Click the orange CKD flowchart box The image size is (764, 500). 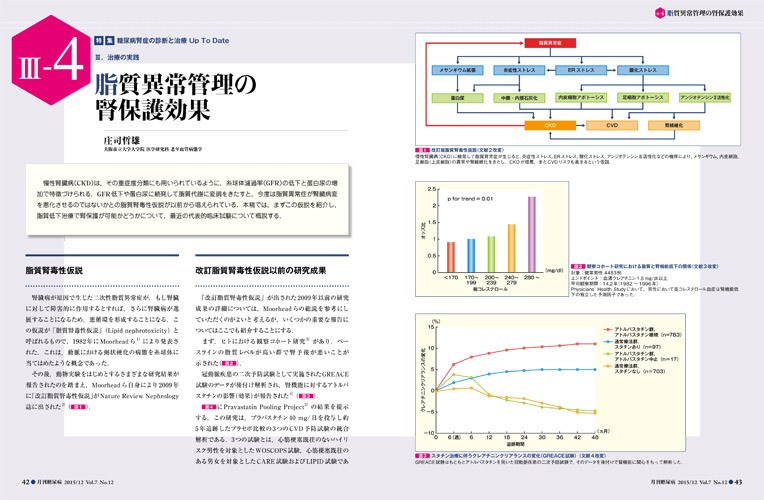point(550,125)
